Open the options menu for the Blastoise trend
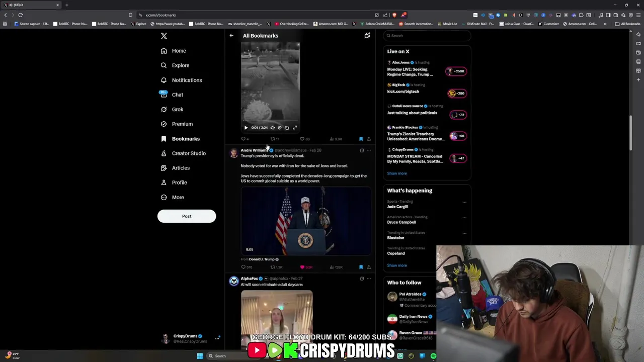 click(x=464, y=233)
